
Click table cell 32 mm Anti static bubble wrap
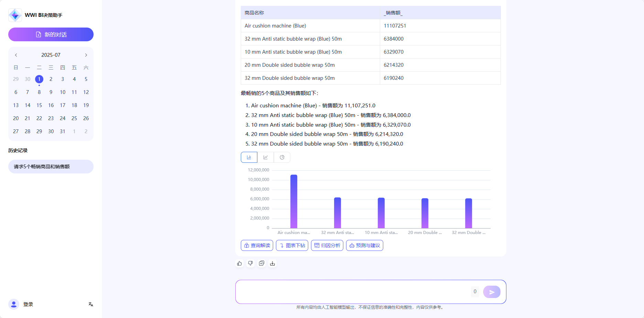[x=310, y=39]
